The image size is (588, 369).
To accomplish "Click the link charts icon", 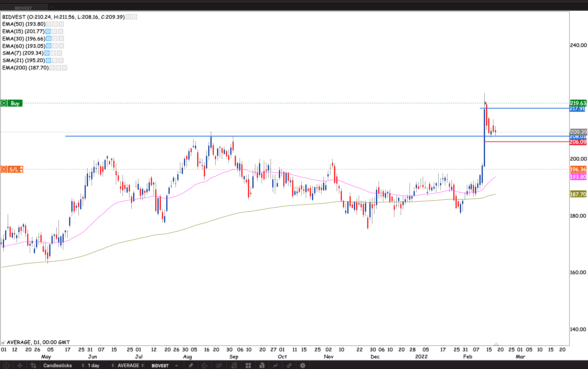I will 289,365.
